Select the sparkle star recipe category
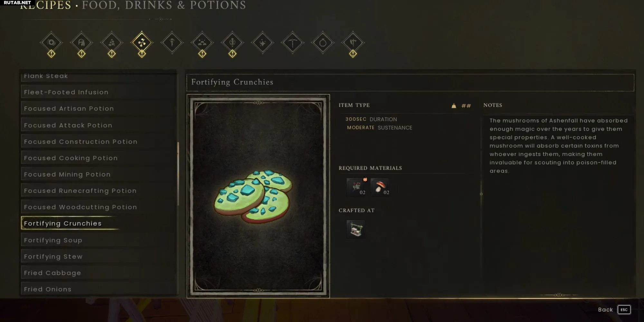Viewport: 644px width, 322px height. [262, 43]
